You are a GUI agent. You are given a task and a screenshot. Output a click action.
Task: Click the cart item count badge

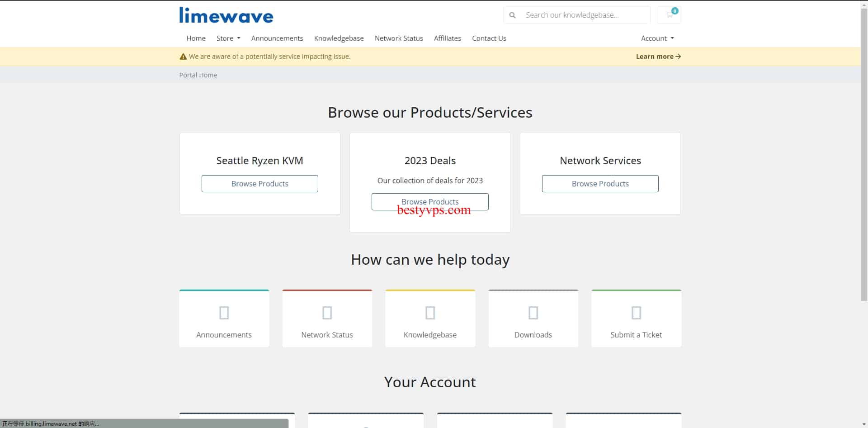(x=675, y=11)
